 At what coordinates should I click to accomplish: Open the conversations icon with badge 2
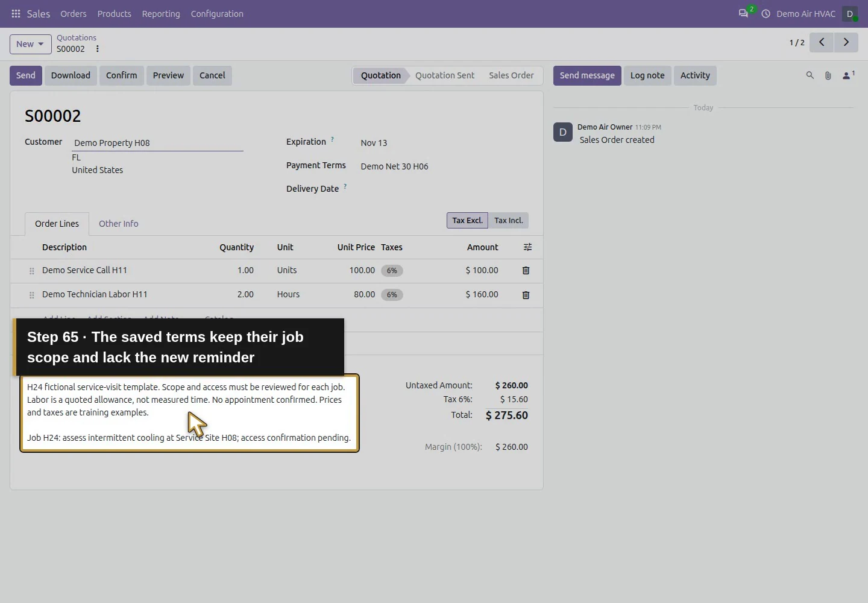tap(744, 13)
